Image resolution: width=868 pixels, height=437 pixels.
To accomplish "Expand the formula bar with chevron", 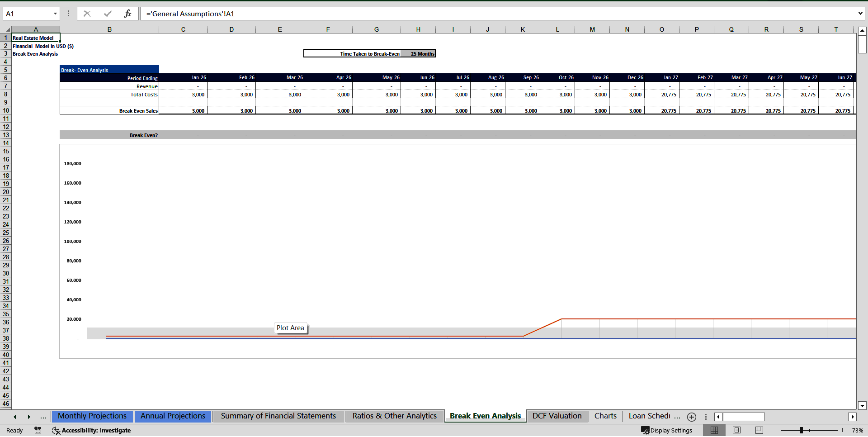I will coord(860,14).
